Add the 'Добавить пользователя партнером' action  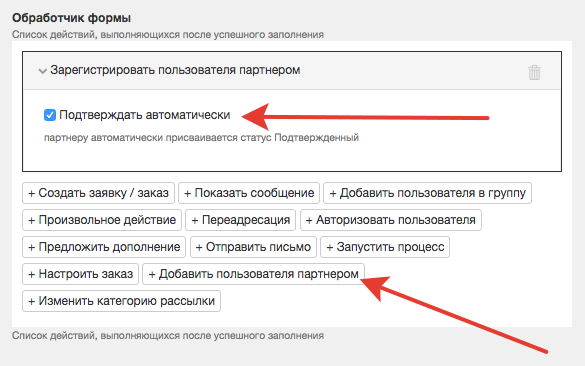point(254,274)
